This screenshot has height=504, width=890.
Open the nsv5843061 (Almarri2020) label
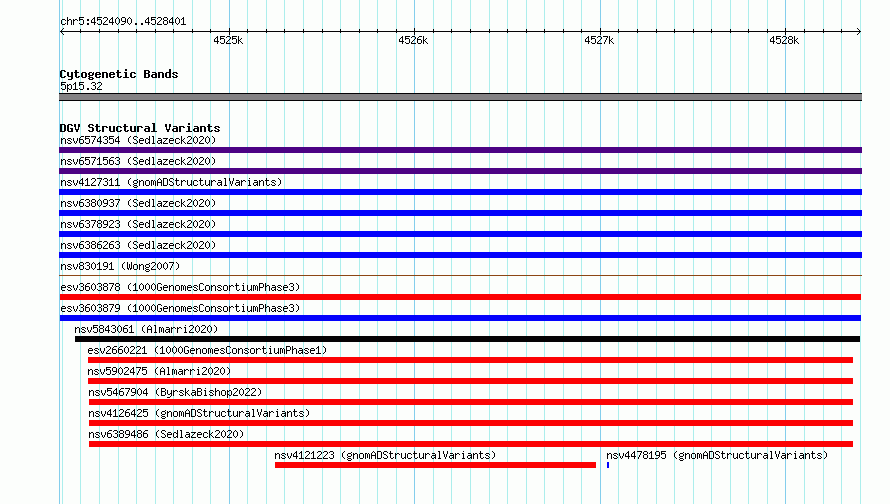click(146, 329)
